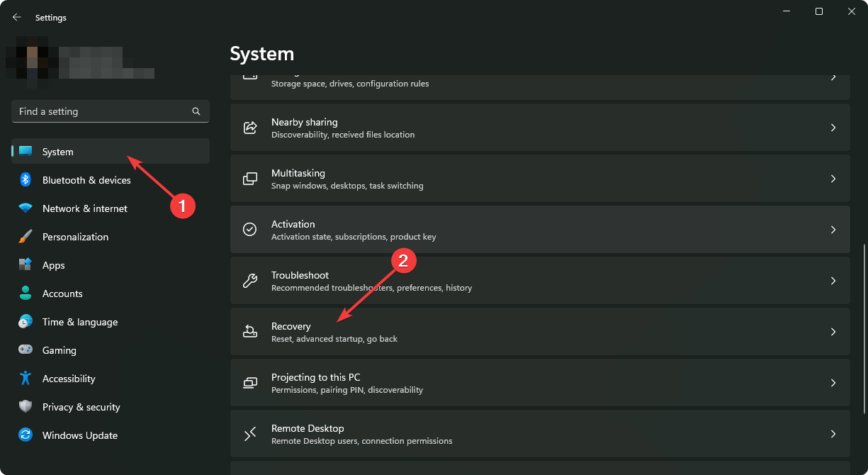Click the Bluetooth & devices icon
Image resolution: width=868 pixels, height=475 pixels.
click(26, 180)
